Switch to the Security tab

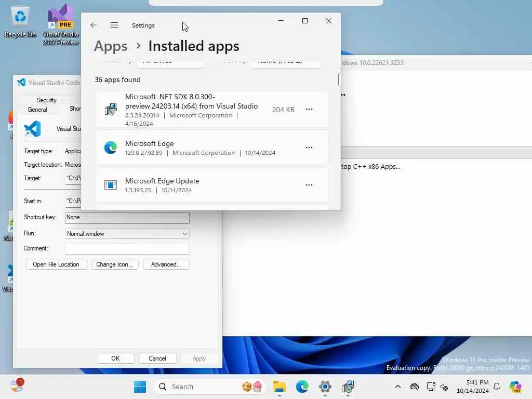point(46,100)
